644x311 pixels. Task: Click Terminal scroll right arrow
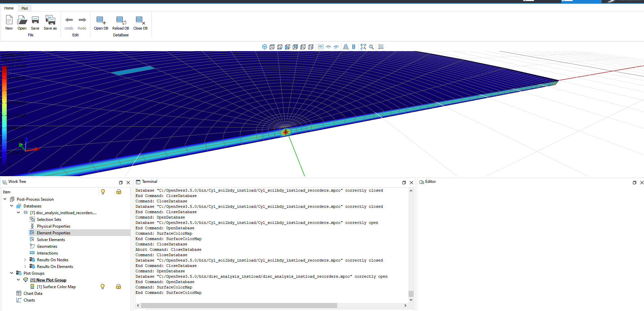click(405, 305)
